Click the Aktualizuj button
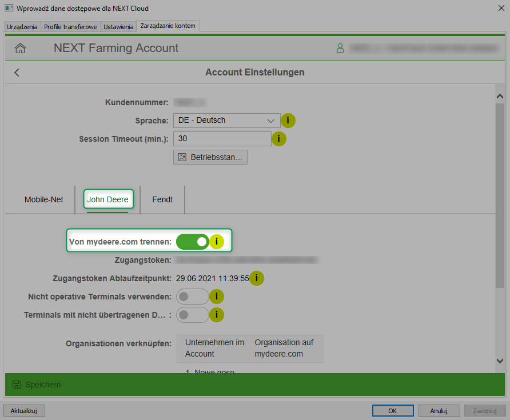This screenshot has width=510, height=420. [x=24, y=411]
